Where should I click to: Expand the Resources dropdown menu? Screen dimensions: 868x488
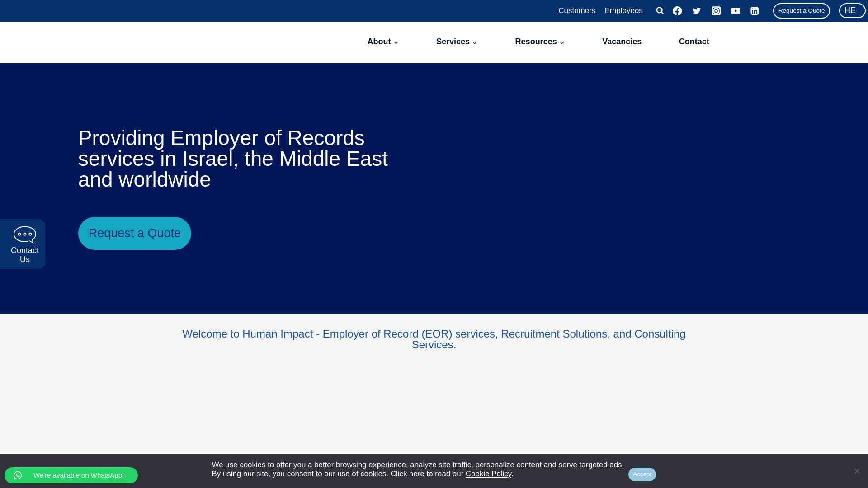click(x=540, y=42)
